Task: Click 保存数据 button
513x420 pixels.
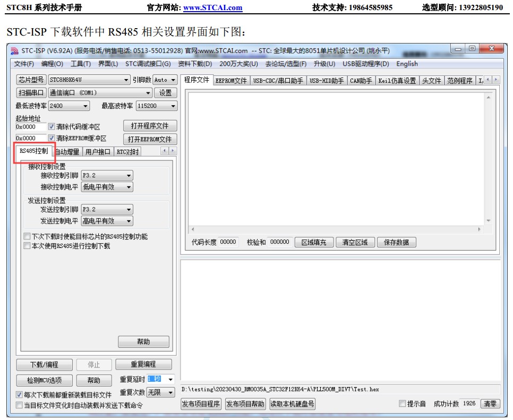Action: 396,242
